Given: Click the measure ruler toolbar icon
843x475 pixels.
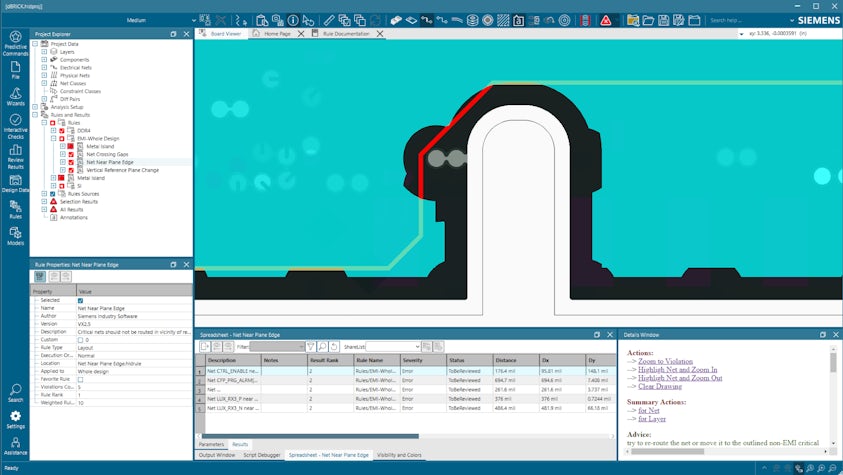Looking at the screenshot, I should coord(329,20).
